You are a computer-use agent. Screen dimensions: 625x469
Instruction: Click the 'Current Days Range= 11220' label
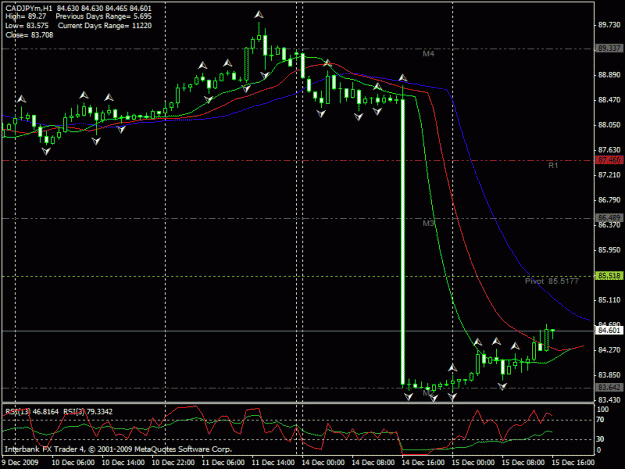point(105,26)
